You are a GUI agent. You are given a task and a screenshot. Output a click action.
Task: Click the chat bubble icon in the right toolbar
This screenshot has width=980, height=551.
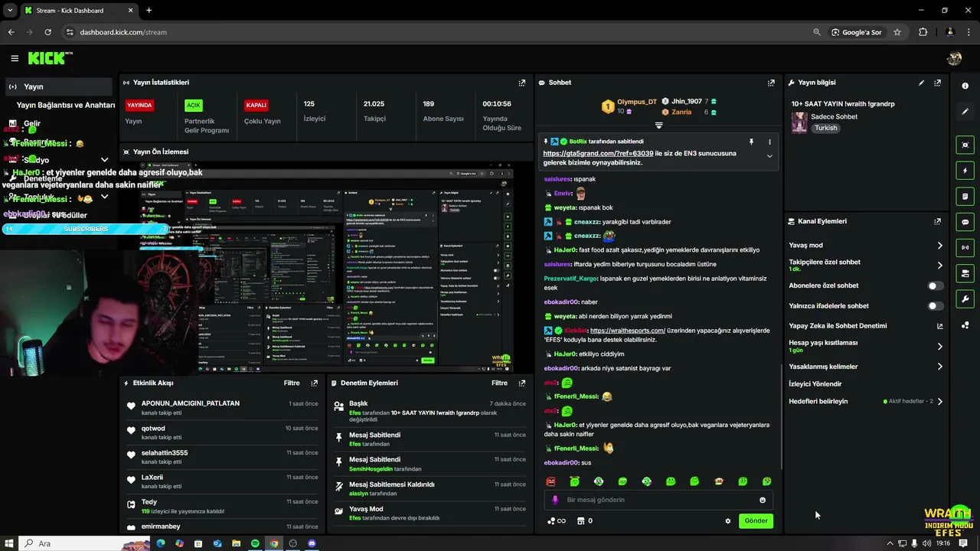[x=965, y=222]
